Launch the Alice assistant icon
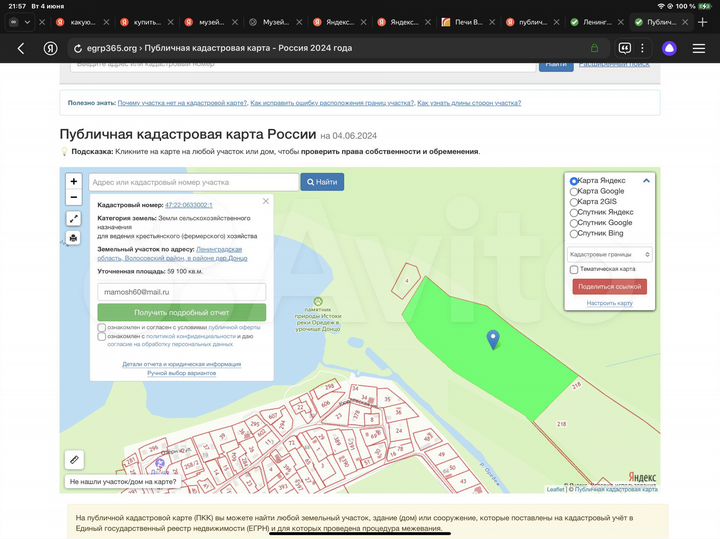720x539 pixels. pos(669,48)
